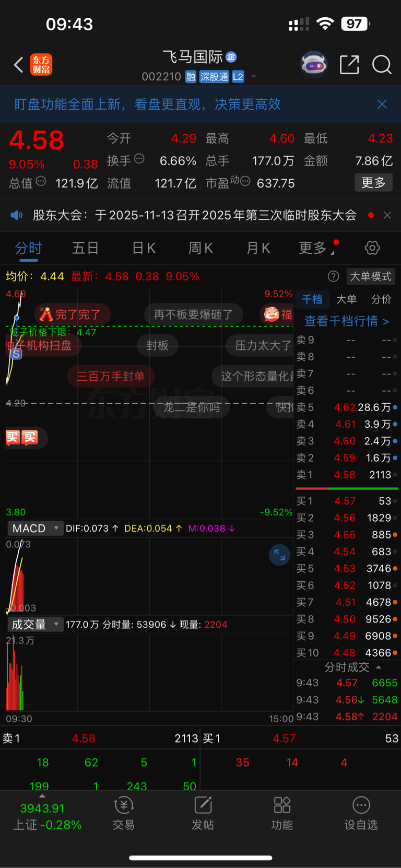
Task: Tap the S marker on chart
Action: (x=17, y=354)
